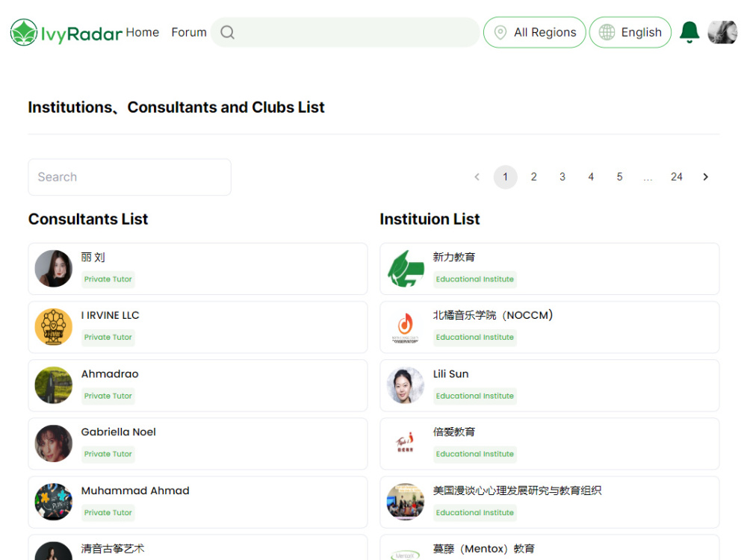Click Educational Institute tag under 新力教育

[475, 279]
